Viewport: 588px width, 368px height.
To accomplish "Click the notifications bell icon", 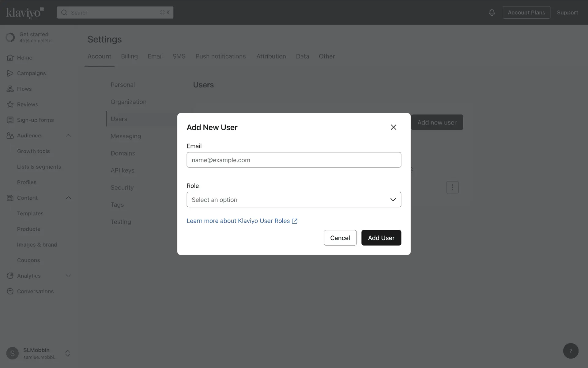I will (492, 13).
